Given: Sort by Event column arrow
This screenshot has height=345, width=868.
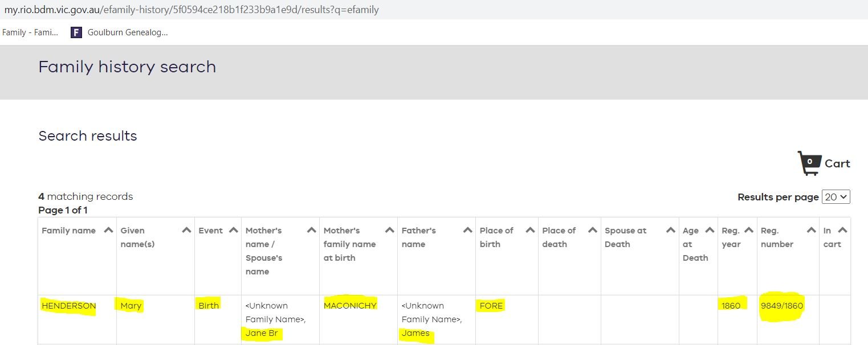Looking at the screenshot, I should (x=233, y=231).
